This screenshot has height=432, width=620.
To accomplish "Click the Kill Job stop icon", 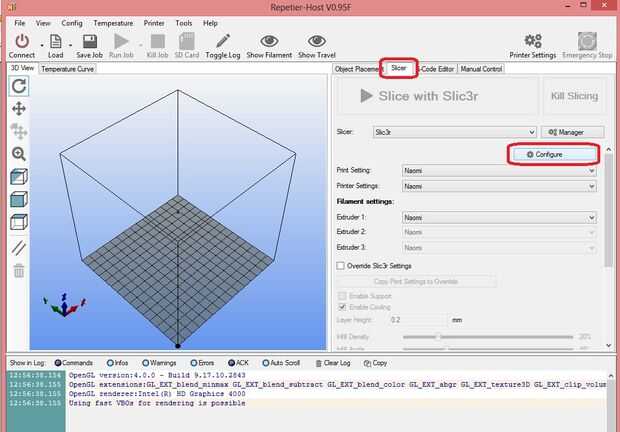I will 157,41.
